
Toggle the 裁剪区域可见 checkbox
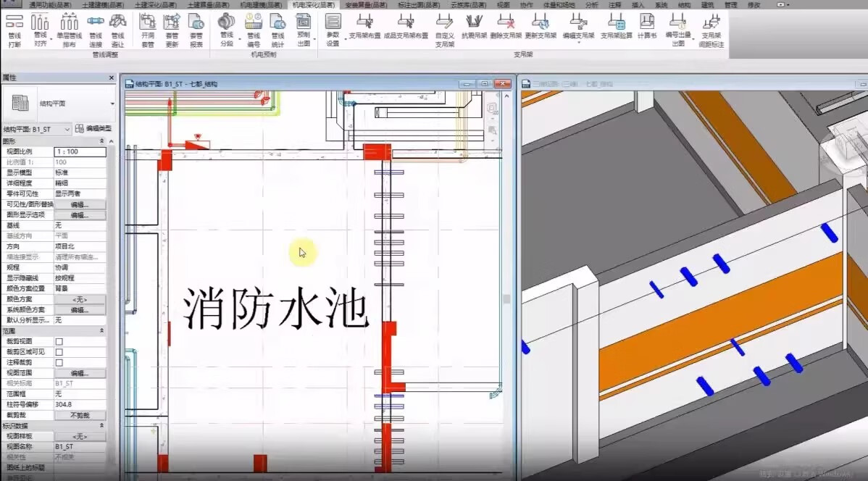point(59,352)
